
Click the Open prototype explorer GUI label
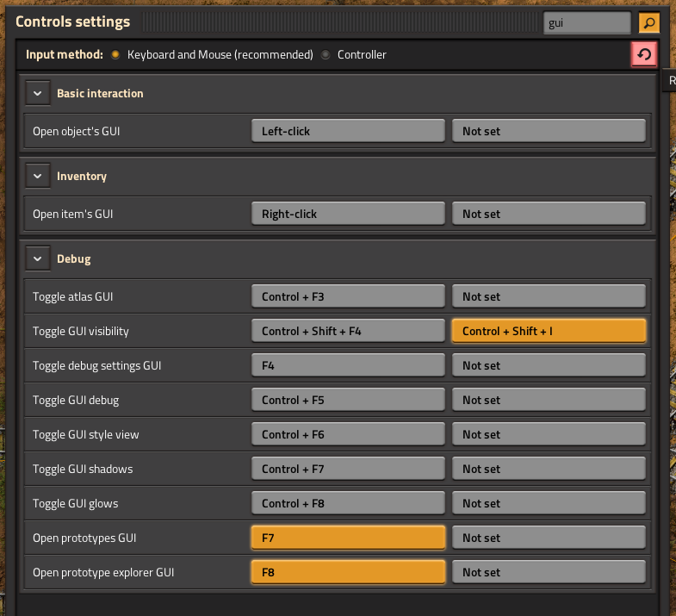pyautogui.click(x=103, y=572)
